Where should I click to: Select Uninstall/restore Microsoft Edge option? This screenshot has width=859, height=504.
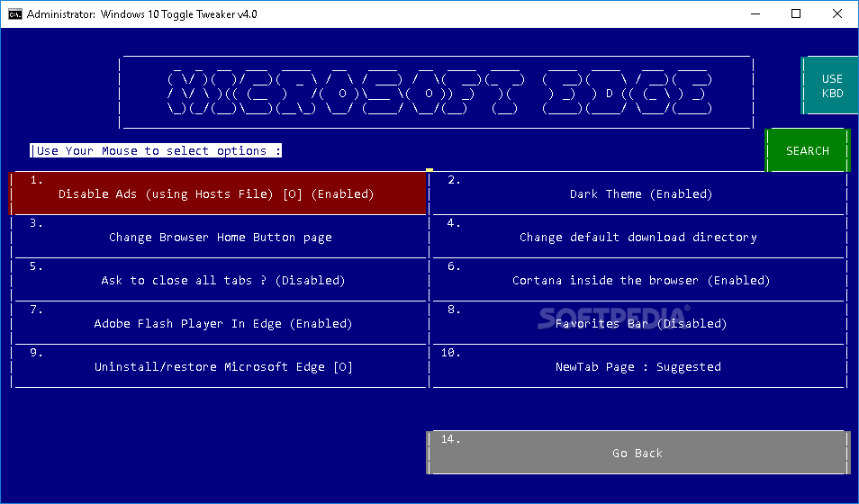220,366
